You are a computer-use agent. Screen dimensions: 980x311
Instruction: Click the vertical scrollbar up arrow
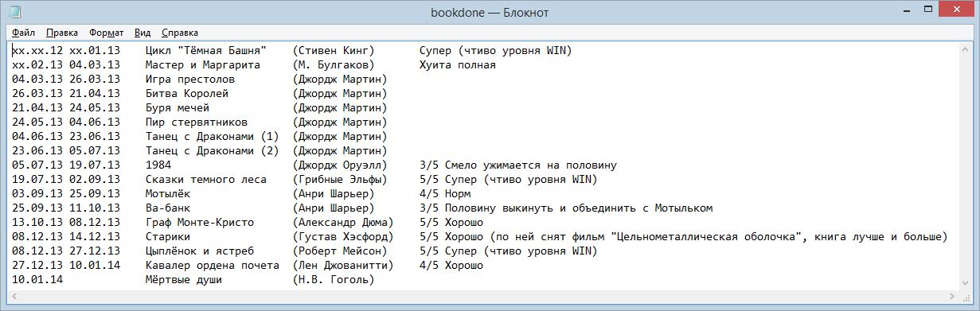pyautogui.click(x=964, y=50)
